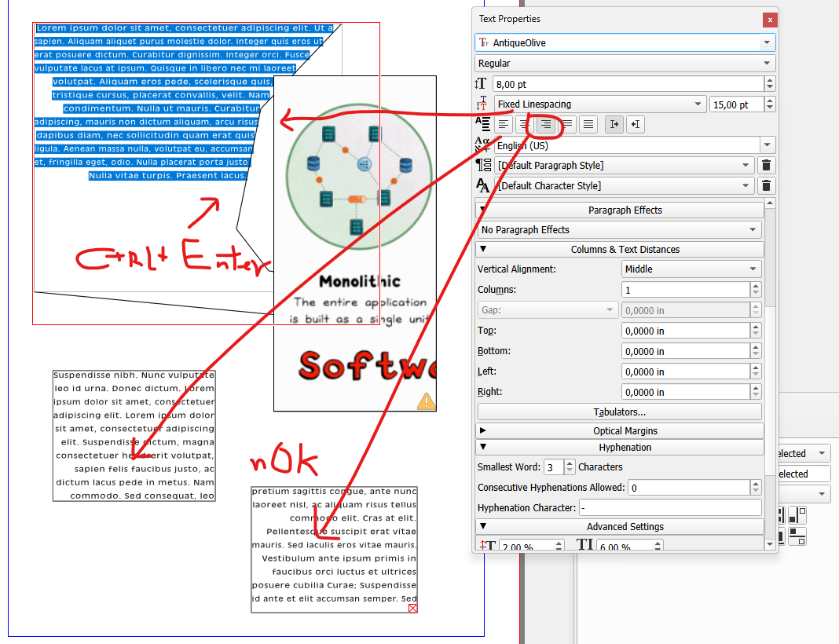Toggle forced justified alignment button
Screen dimensions: 839x644
588,125
